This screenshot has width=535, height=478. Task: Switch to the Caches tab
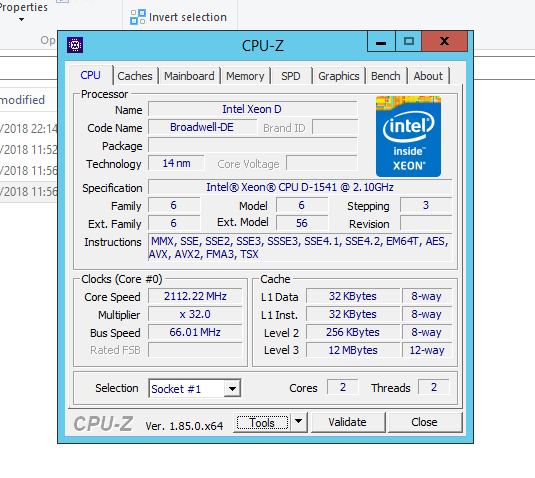[x=135, y=76]
